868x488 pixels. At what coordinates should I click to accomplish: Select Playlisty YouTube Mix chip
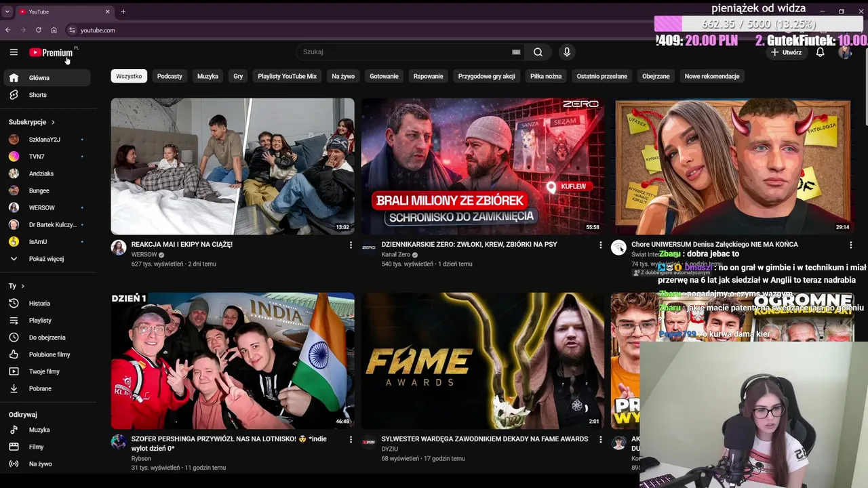(x=287, y=76)
